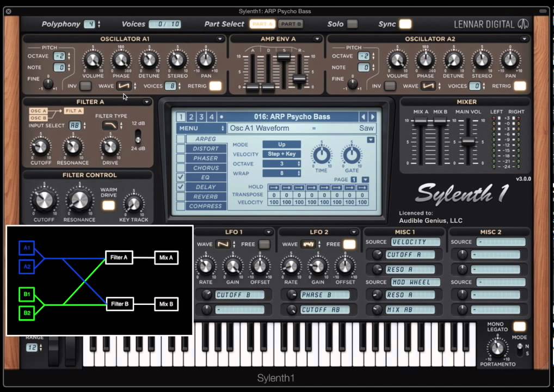554x392 pixels.
Task: Open the arpeggiator Mode Up selector
Action: pyautogui.click(x=281, y=144)
